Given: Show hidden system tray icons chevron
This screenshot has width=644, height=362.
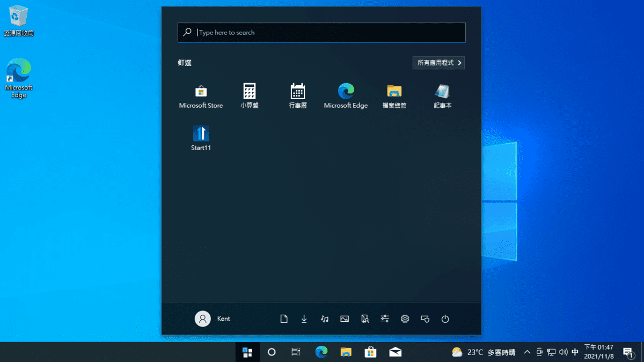Looking at the screenshot, I should (527, 352).
